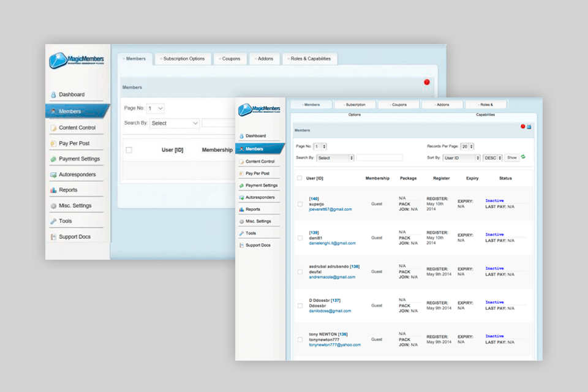Click Pay Per Post icon in front window
This screenshot has width=588, height=392.
[x=241, y=173]
